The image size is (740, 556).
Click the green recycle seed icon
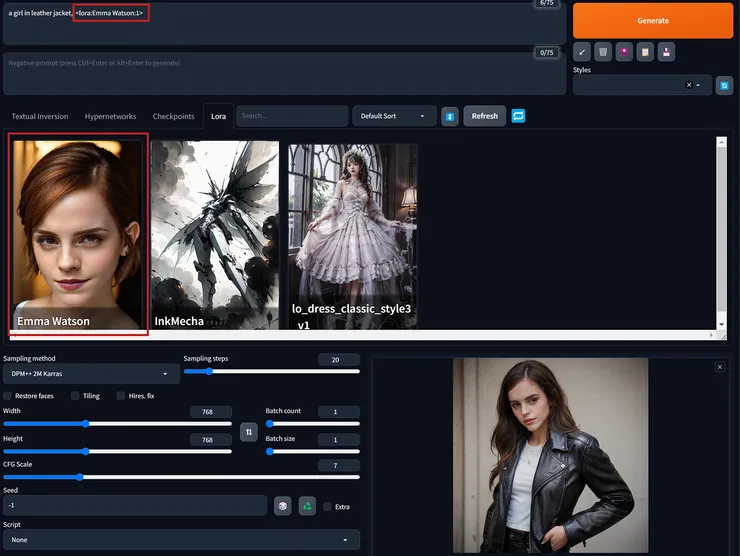[x=307, y=506]
